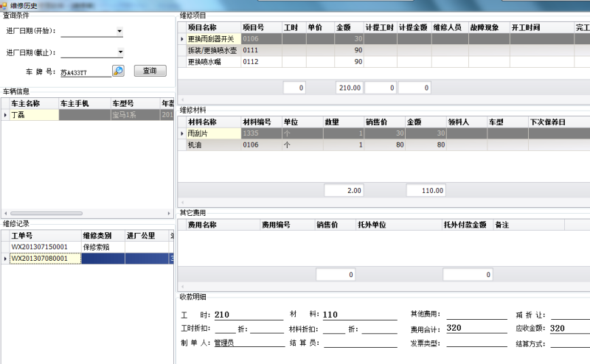Select the 拆装/更换喷水壶 repair item
590x364 pixels.
tap(213, 50)
